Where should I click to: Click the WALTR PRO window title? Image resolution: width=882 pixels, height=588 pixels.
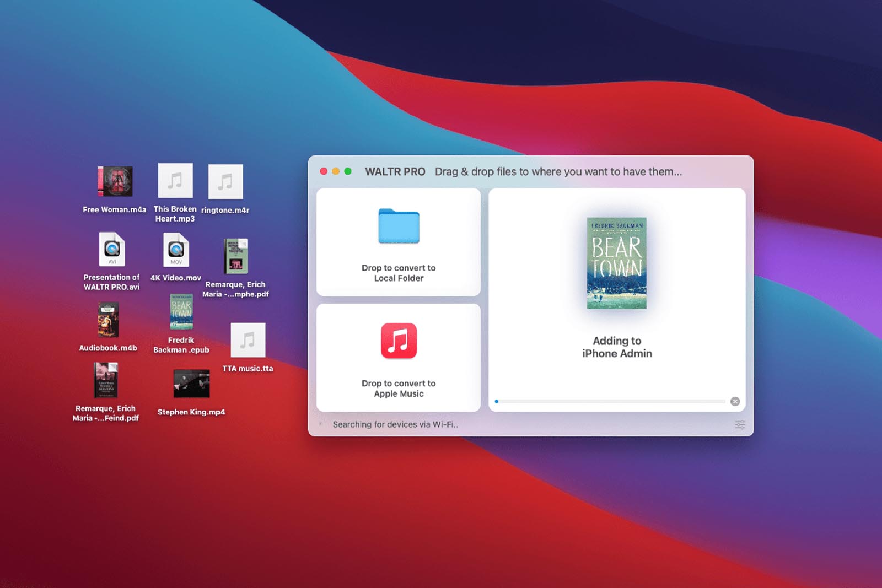click(x=395, y=171)
